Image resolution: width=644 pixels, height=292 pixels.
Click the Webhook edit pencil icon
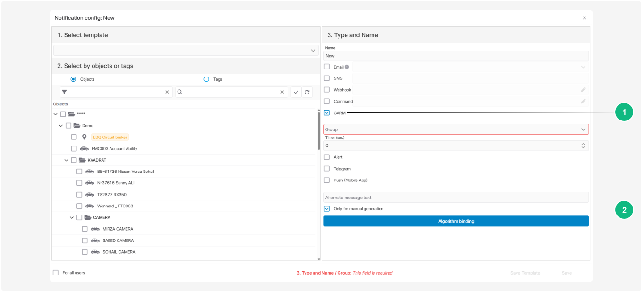(583, 90)
